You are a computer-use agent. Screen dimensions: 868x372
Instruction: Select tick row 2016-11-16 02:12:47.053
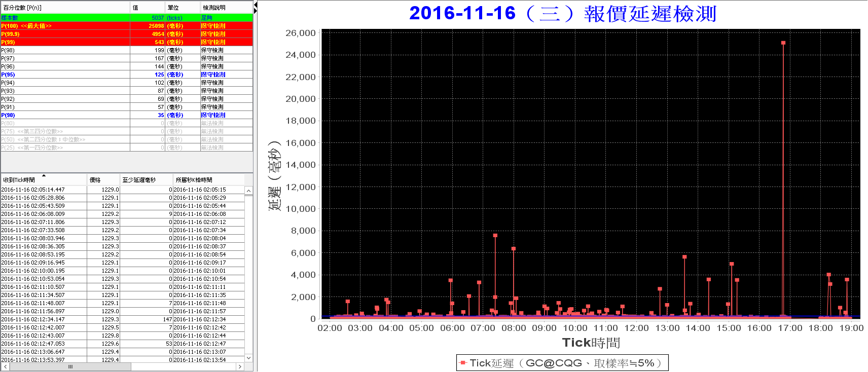click(x=123, y=344)
